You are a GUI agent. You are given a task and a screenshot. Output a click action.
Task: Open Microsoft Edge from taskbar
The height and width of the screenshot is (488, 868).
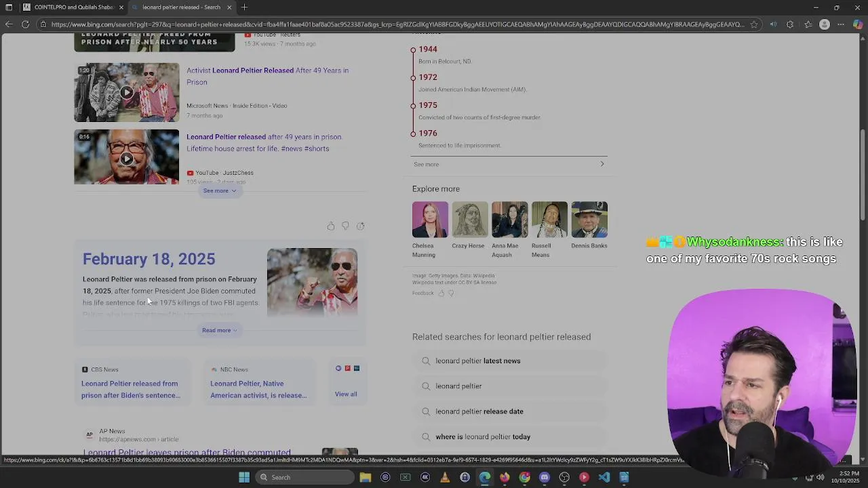tap(485, 477)
